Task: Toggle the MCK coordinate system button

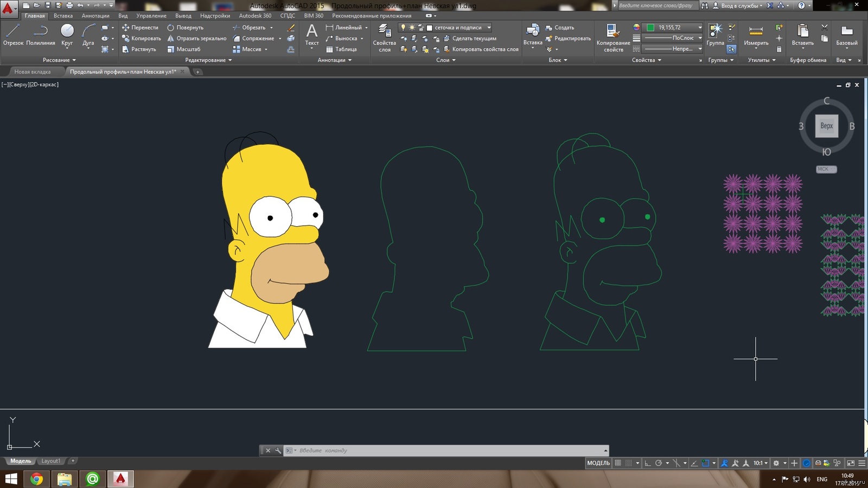Action: point(826,169)
